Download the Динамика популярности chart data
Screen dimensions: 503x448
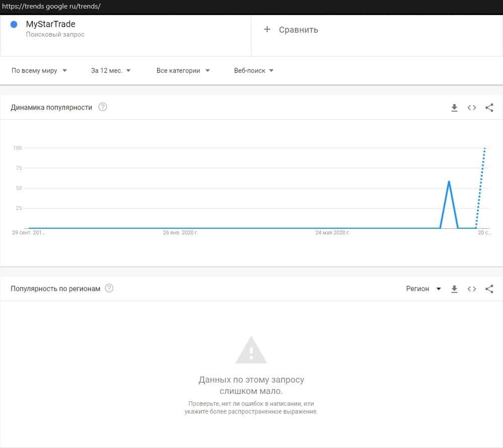[x=454, y=108]
